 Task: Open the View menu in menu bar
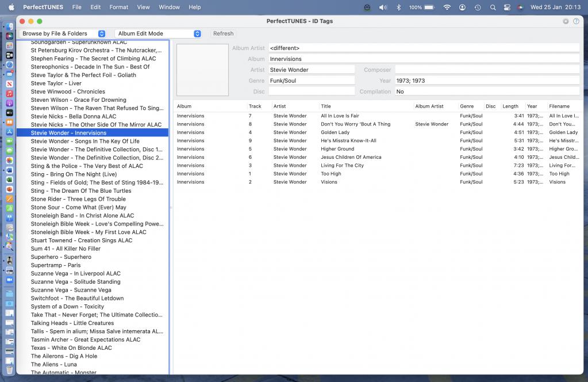(143, 7)
